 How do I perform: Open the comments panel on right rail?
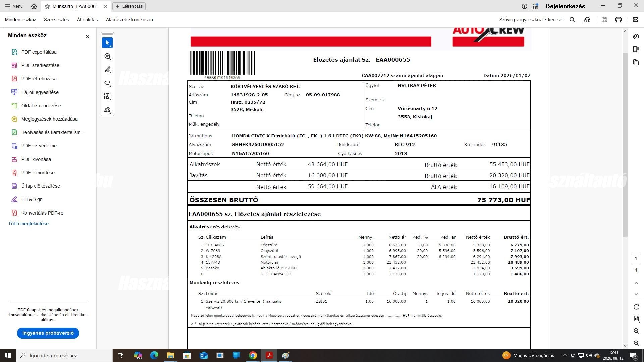pos(636,36)
